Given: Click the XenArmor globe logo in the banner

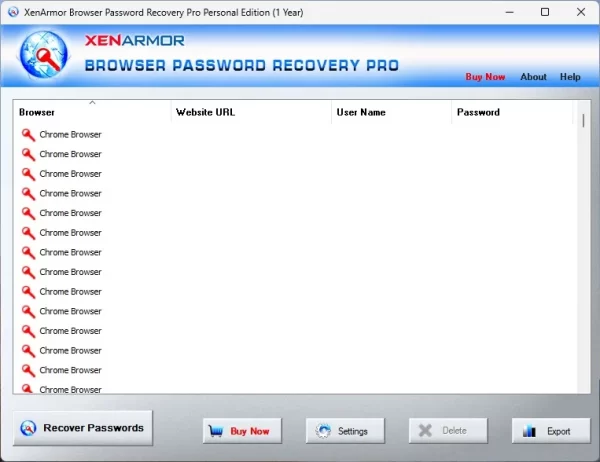Looking at the screenshot, I should tap(43, 55).
